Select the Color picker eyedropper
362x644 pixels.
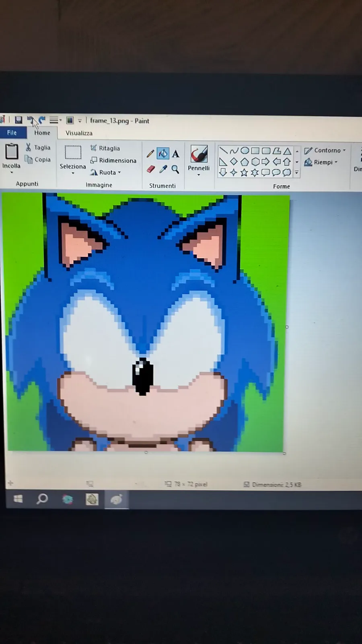[163, 169]
